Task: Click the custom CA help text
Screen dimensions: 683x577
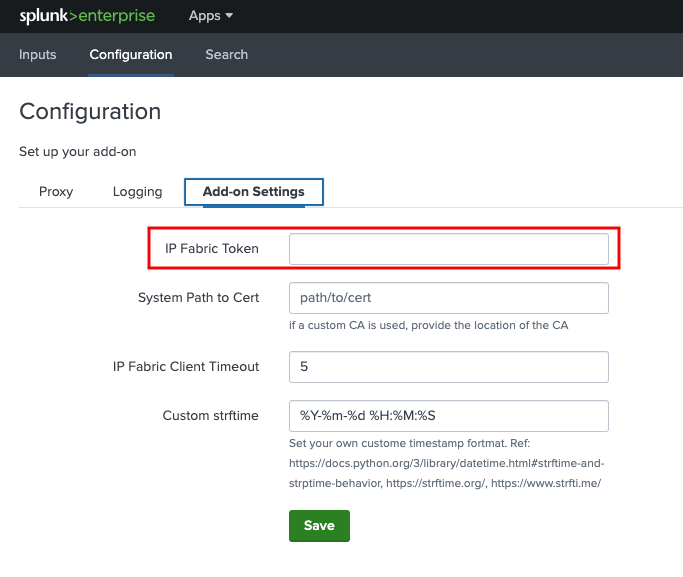Action: (427, 326)
